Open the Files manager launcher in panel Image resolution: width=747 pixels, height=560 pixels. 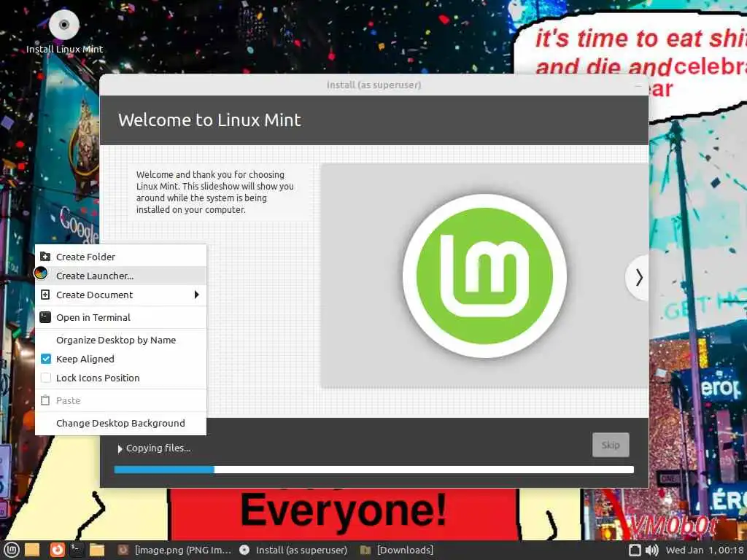tap(97, 550)
